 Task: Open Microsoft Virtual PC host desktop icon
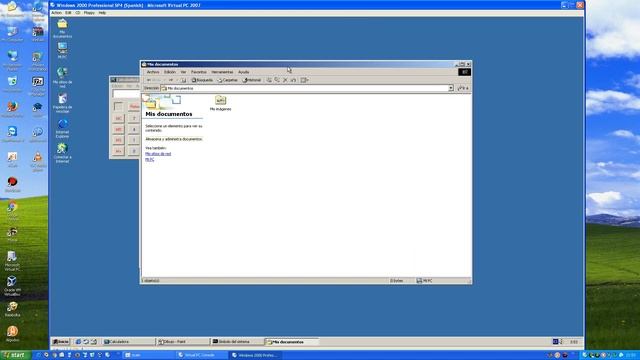click(12, 260)
